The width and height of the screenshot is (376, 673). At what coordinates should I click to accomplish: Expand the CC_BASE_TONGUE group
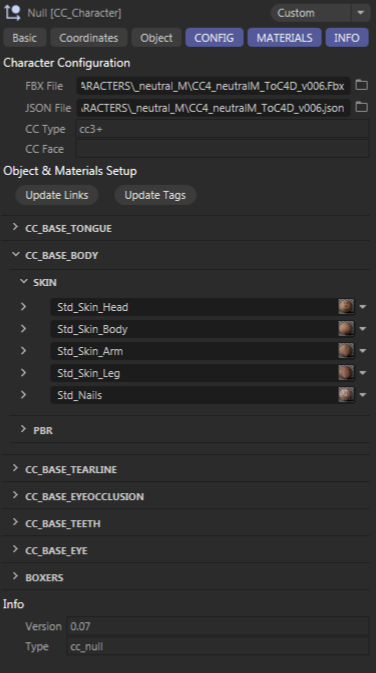pos(15,227)
